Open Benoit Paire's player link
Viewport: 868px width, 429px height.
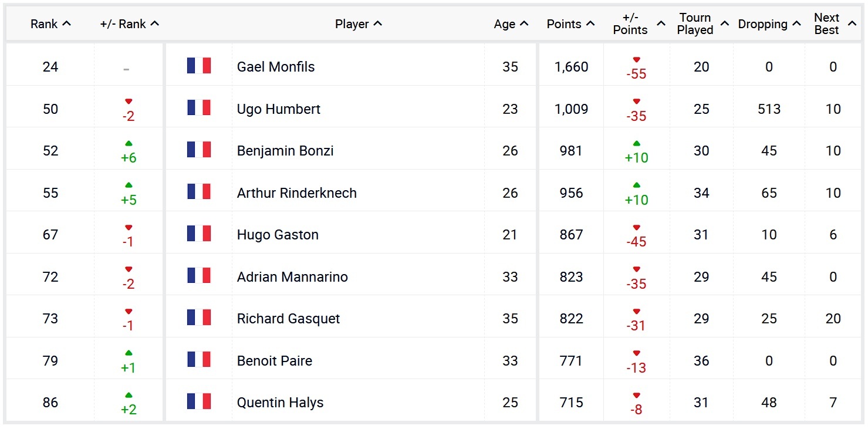[x=275, y=360]
